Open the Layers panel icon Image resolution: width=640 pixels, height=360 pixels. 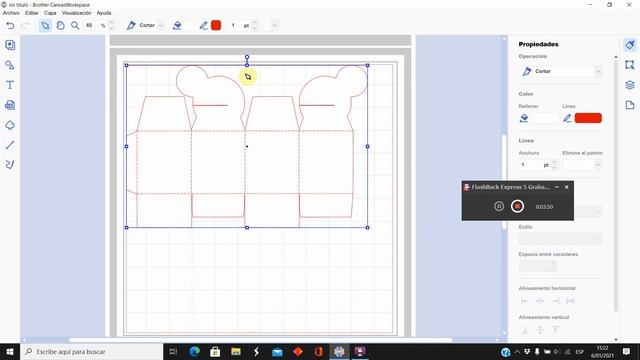630,85
